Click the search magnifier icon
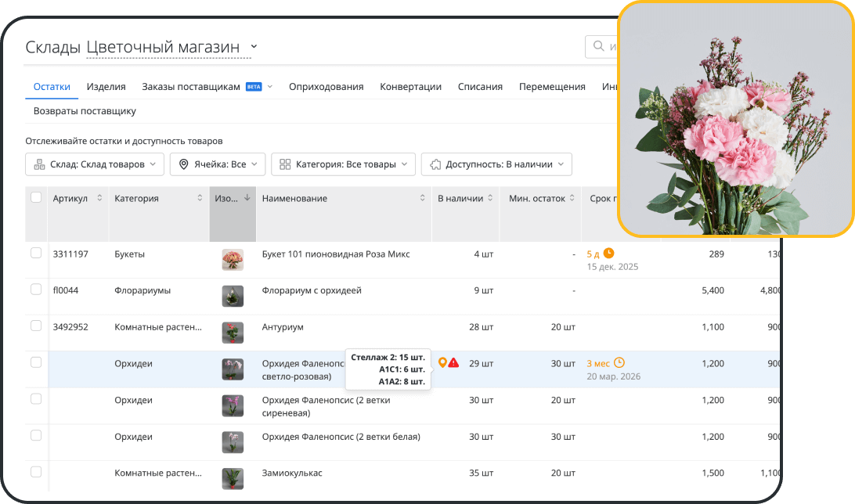Viewport: 855px width, 504px height. click(x=599, y=47)
